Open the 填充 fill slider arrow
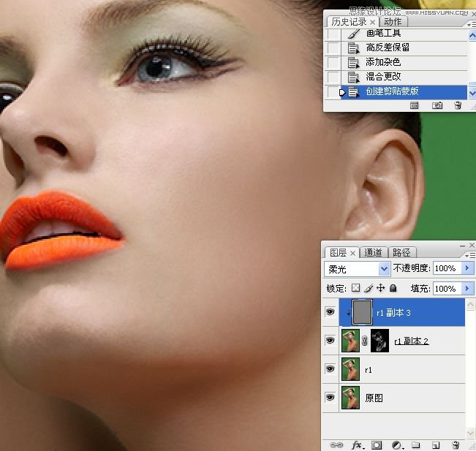 click(467, 288)
